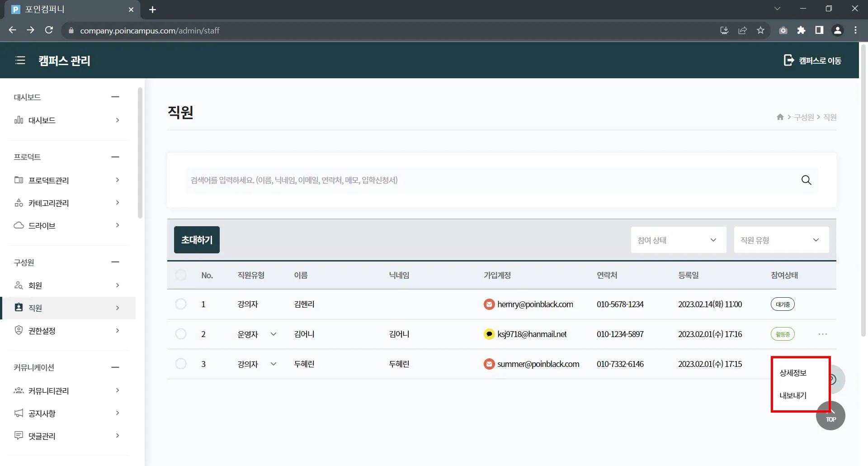The image size is (868, 466).
Task: Open 대시보드 sidebar menu item
Action: [68, 120]
